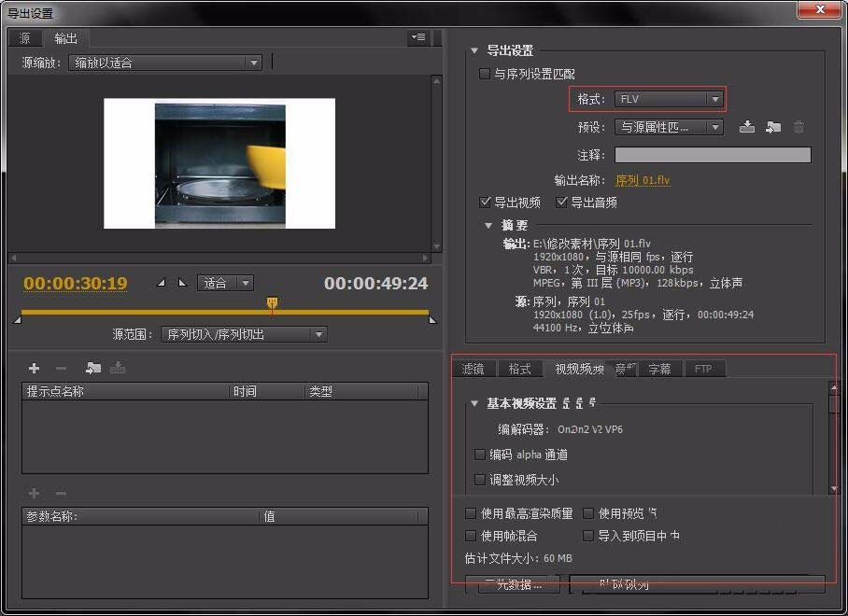The width and height of the screenshot is (848, 616).
Task: Click the save cue point data icon
Action: pyautogui.click(x=116, y=368)
